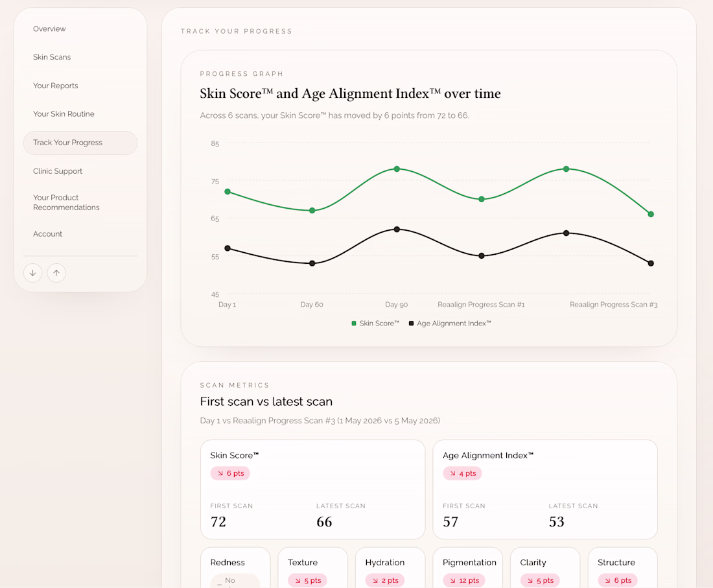Viewport: 713px width, 588px height.
Task: Click the 2 pts badge under Hydration
Action: click(x=384, y=580)
